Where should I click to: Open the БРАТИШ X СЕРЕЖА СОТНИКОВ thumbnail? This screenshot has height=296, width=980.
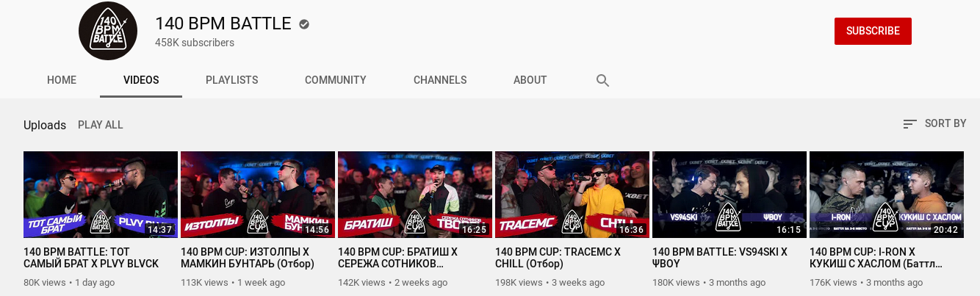point(415,195)
